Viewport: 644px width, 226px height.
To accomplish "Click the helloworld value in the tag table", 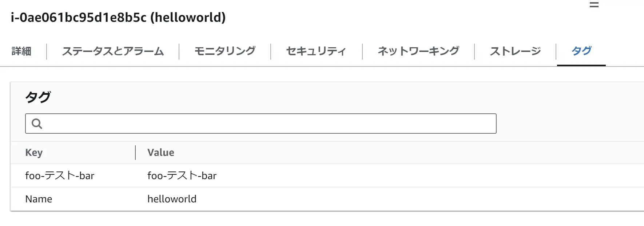I will click(x=172, y=199).
